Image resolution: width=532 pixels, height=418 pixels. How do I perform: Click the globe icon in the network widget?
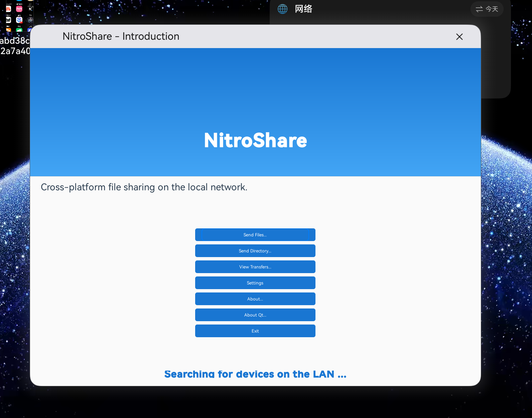point(282,9)
